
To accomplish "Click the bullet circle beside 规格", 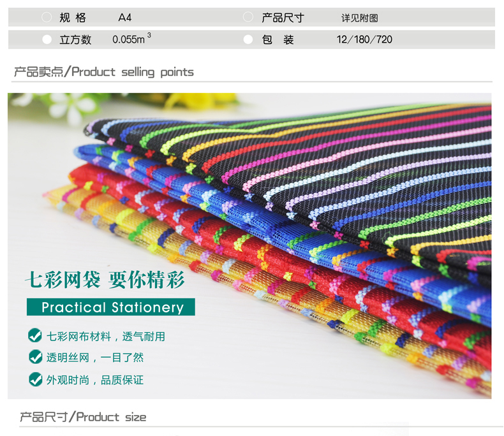I will tap(47, 17).
